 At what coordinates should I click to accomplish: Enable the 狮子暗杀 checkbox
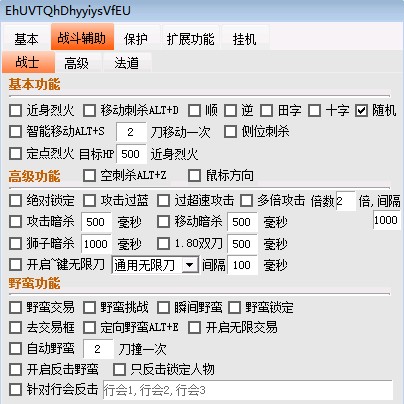click(15, 243)
